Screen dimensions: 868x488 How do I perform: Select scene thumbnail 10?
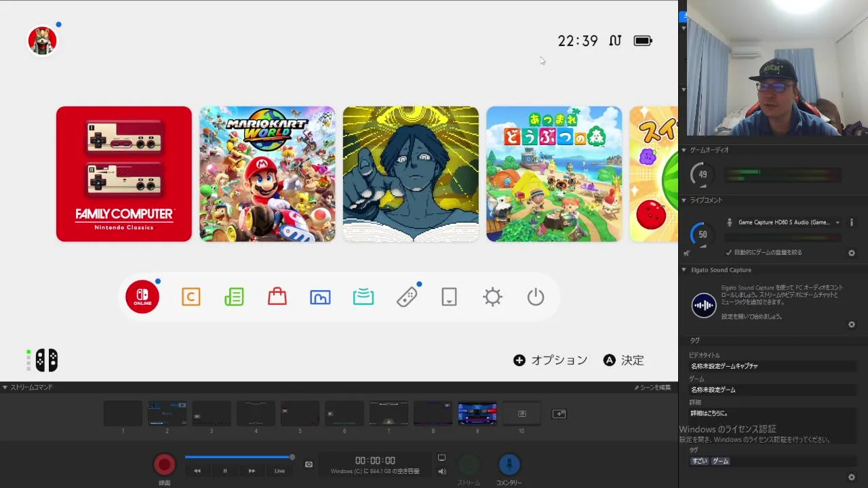tap(521, 413)
